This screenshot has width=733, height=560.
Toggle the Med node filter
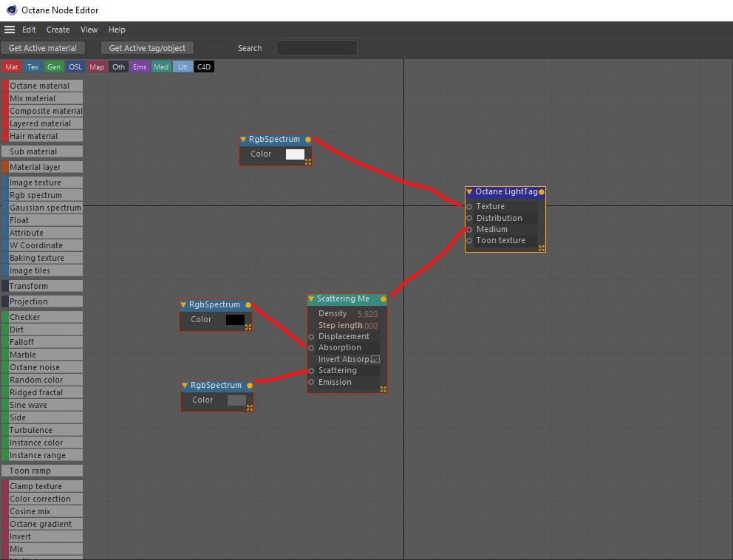click(161, 66)
